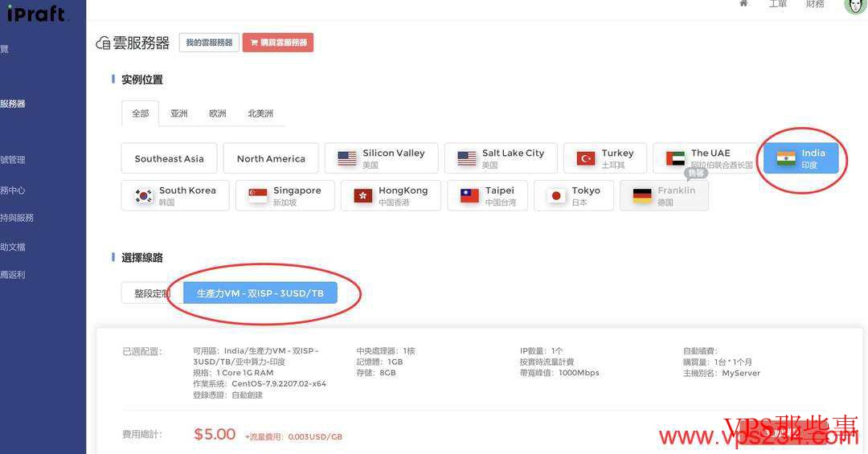The height and width of the screenshot is (454, 868).
Task: Click the Silicon Valley US flag icon
Action: (x=347, y=158)
